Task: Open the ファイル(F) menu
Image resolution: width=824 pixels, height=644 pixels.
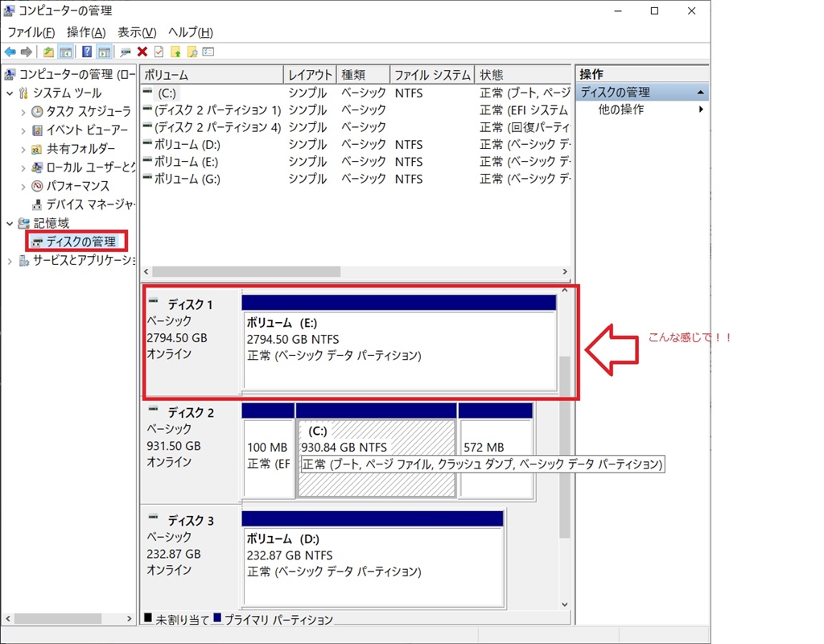Action: click(31, 32)
